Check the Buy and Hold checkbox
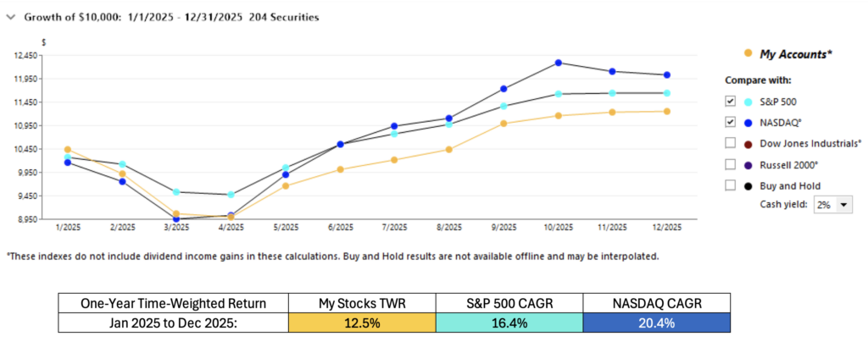Image resolution: width=868 pixels, height=353 pixels. [x=730, y=185]
